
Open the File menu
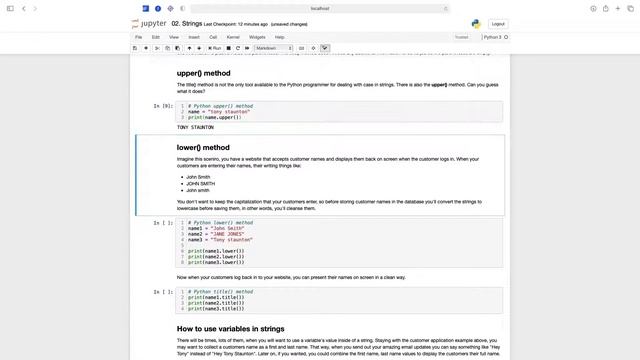[139, 37]
